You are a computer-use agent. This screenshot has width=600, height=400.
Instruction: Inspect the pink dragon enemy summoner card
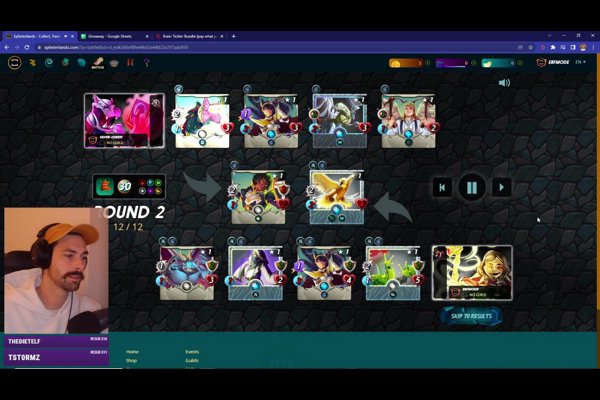click(124, 121)
